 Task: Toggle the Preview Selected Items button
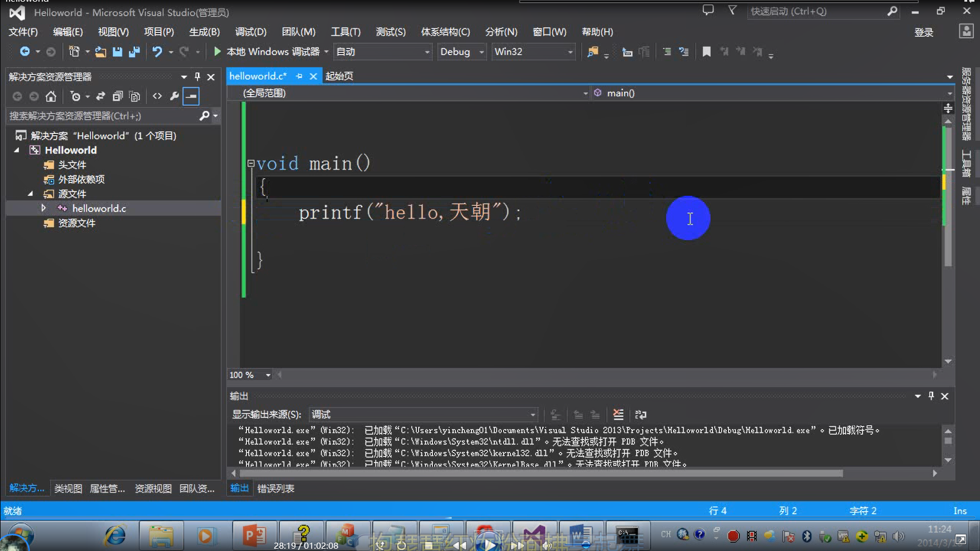(x=191, y=96)
